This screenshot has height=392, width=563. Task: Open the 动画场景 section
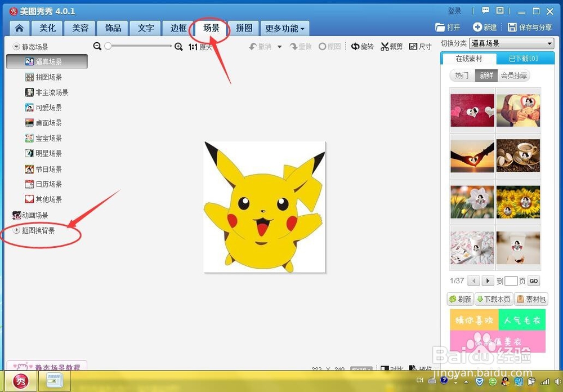click(x=30, y=215)
